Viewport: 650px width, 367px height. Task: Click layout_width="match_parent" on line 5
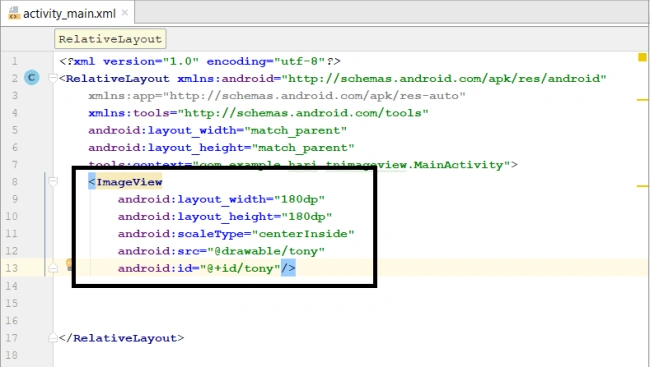(217, 131)
